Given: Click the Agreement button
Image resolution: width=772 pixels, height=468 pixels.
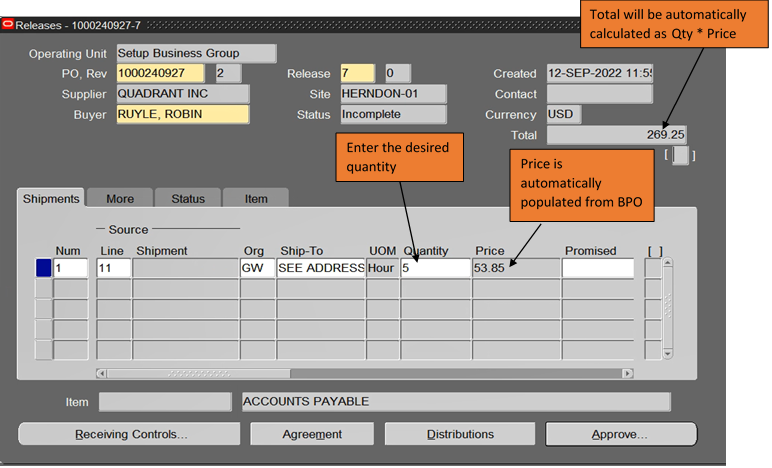Looking at the screenshot, I should [x=310, y=434].
